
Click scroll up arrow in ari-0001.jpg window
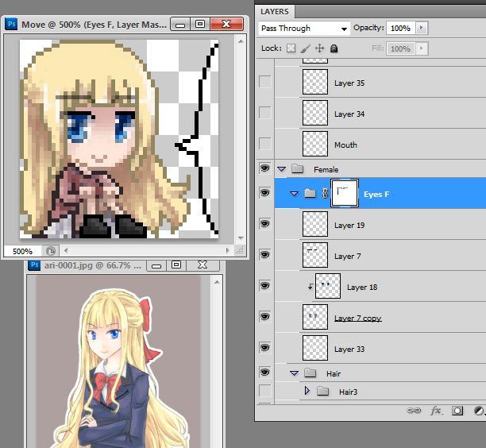(x=217, y=282)
